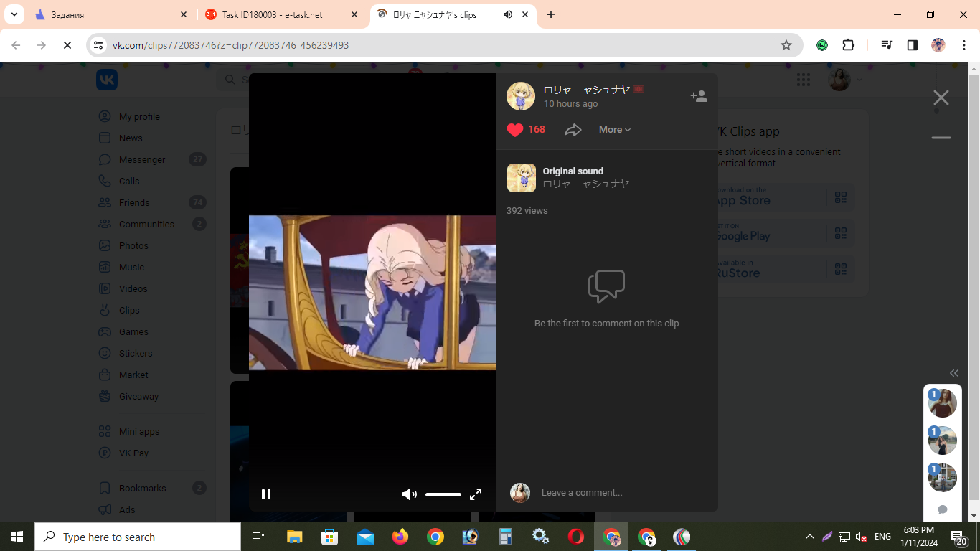Stop loading the page X button
The width and height of the screenshot is (980, 551).
coord(67,45)
